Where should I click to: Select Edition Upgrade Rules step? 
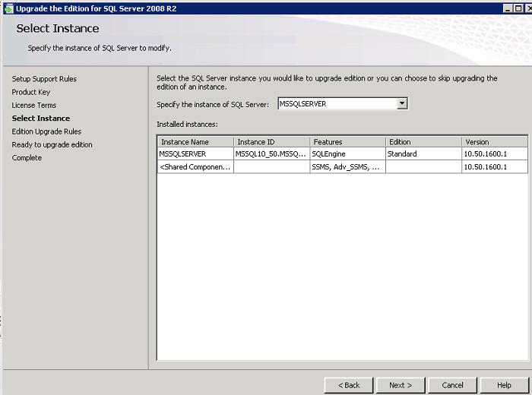coord(46,131)
